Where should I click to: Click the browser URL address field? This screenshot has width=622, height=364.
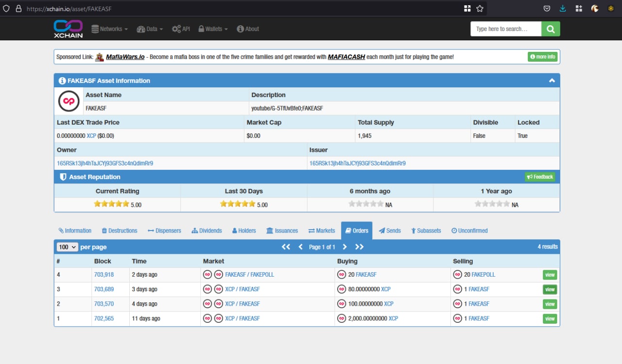pos(243,9)
